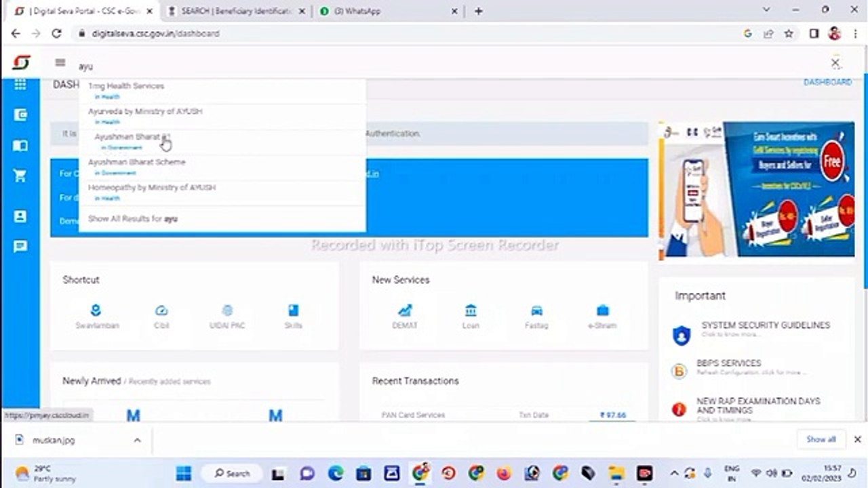Open the Chrome profile avatar
This screenshot has height=488, width=868.
(835, 33)
